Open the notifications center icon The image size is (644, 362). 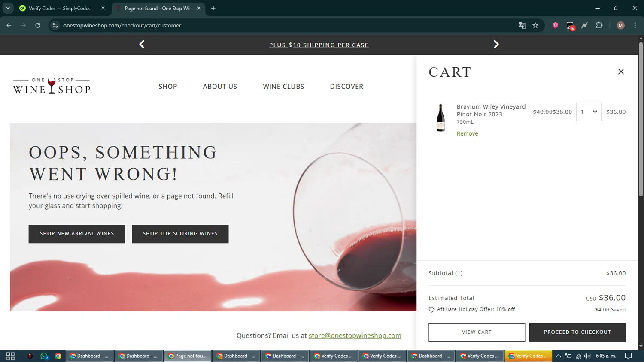pyautogui.click(x=629, y=356)
